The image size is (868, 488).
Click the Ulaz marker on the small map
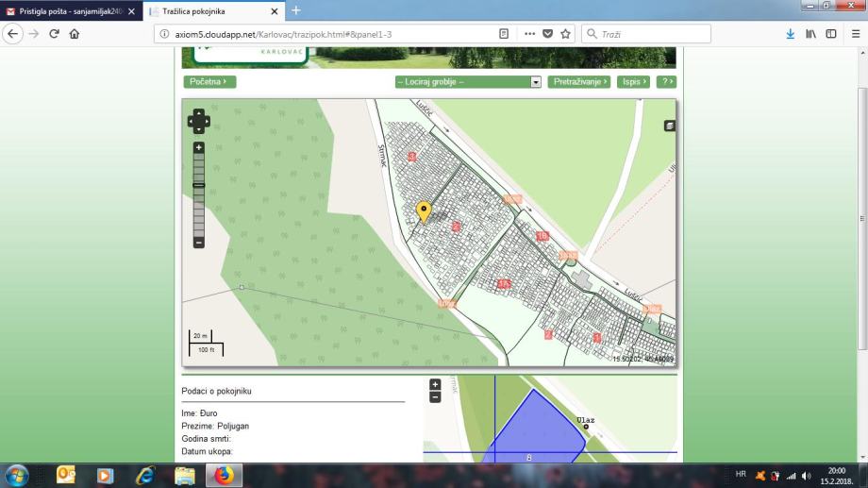(x=586, y=427)
